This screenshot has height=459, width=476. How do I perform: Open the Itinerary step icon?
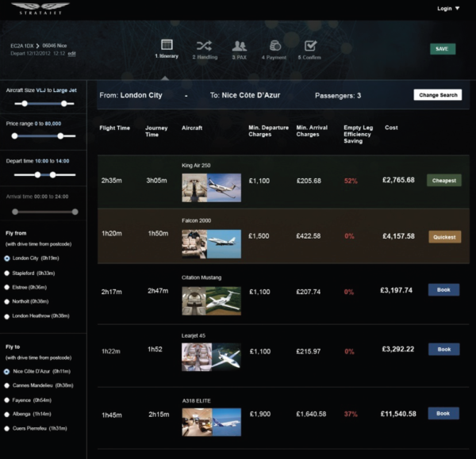tap(167, 44)
